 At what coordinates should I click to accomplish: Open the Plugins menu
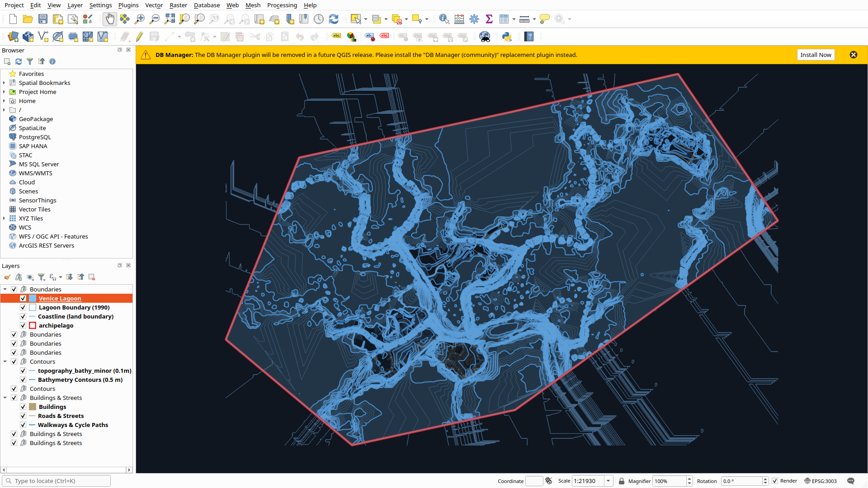pyautogui.click(x=128, y=5)
